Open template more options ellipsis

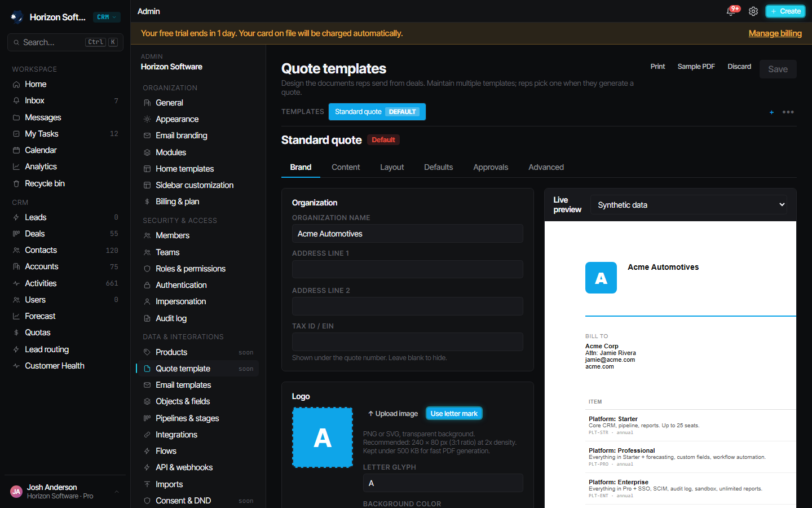(788, 112)
